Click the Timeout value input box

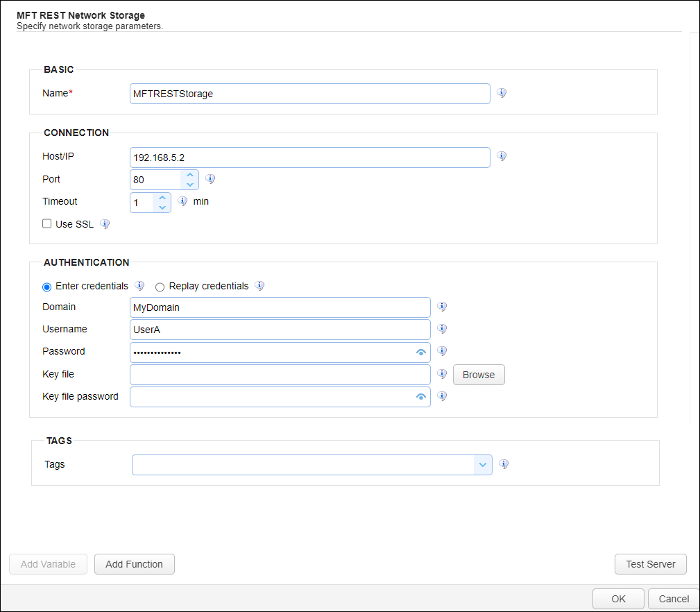coord(142,203)
